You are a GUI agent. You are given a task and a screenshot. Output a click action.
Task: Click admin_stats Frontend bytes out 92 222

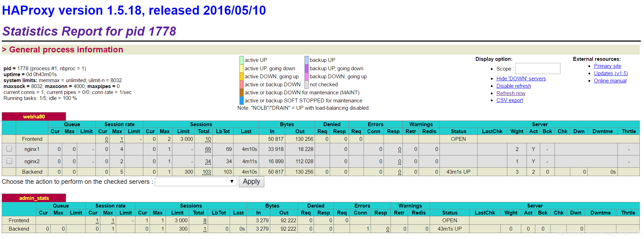click(288, 220)
